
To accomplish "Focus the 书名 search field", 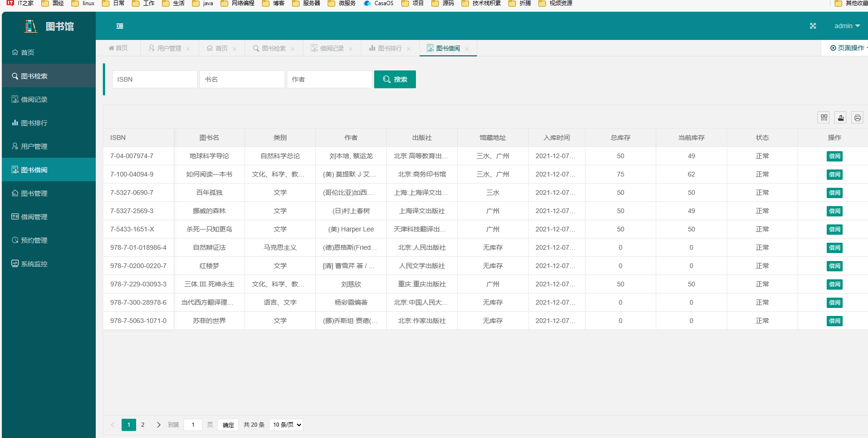I will [242, 79].
